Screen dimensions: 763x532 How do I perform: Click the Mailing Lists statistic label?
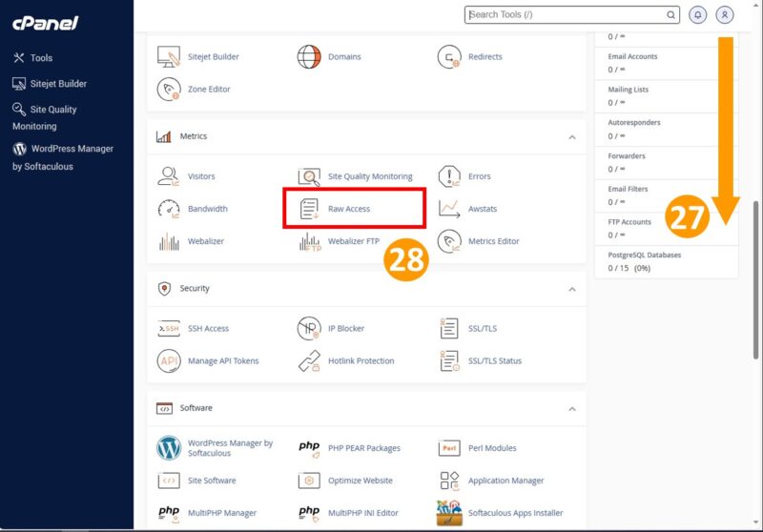tap(629, 90)
